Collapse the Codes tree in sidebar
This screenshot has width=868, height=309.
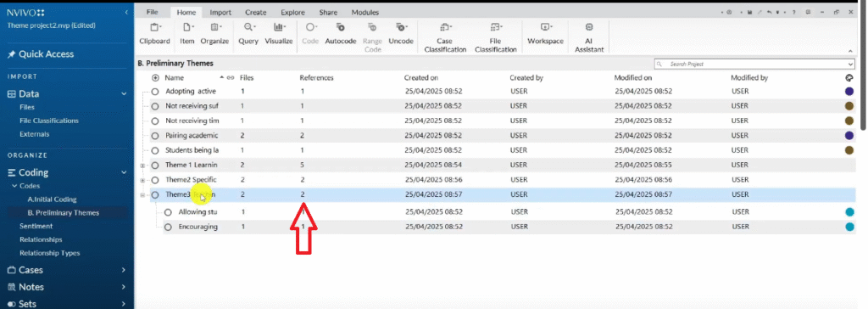[x=15, y=186]
